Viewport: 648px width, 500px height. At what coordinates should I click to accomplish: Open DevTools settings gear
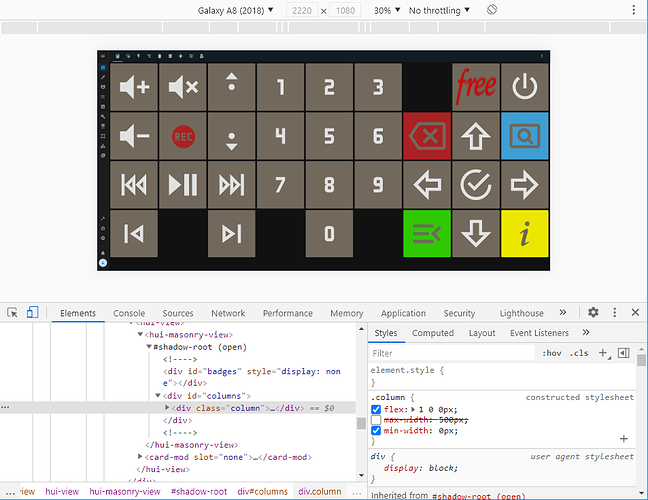[593, 312]
